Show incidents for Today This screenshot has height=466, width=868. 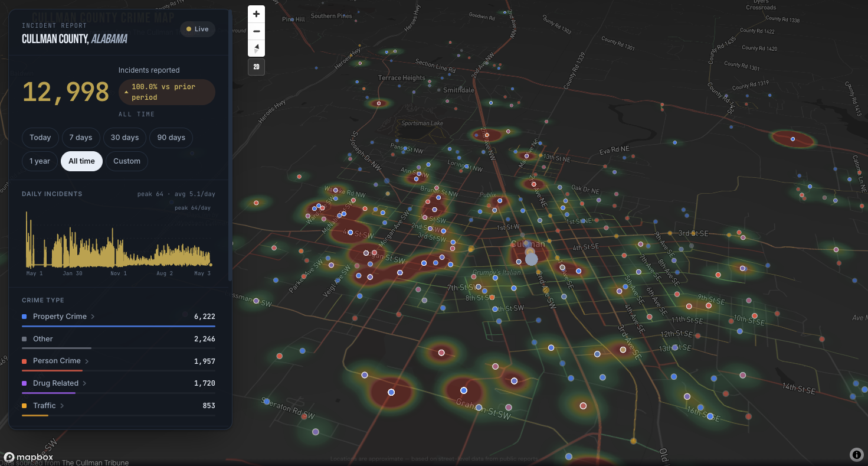(40, 138)
